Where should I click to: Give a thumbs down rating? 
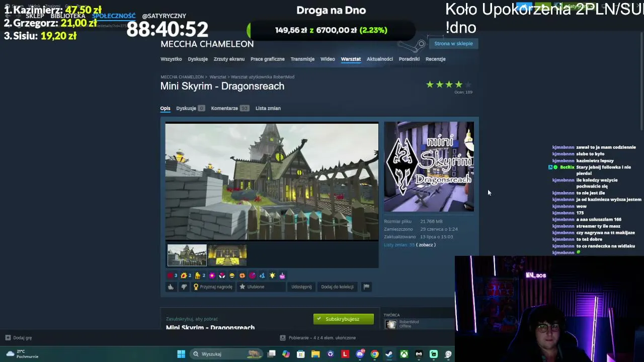point(184,287)
